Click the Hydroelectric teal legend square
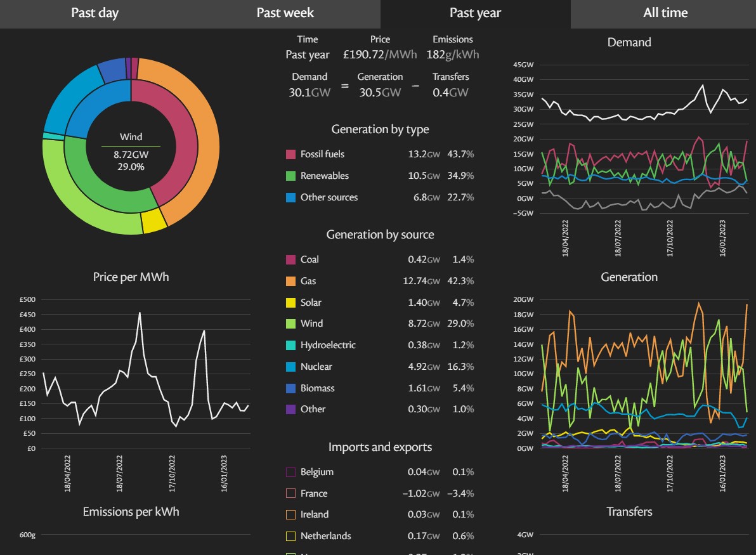Screen dimensions: 756x555 coord(291,345)
